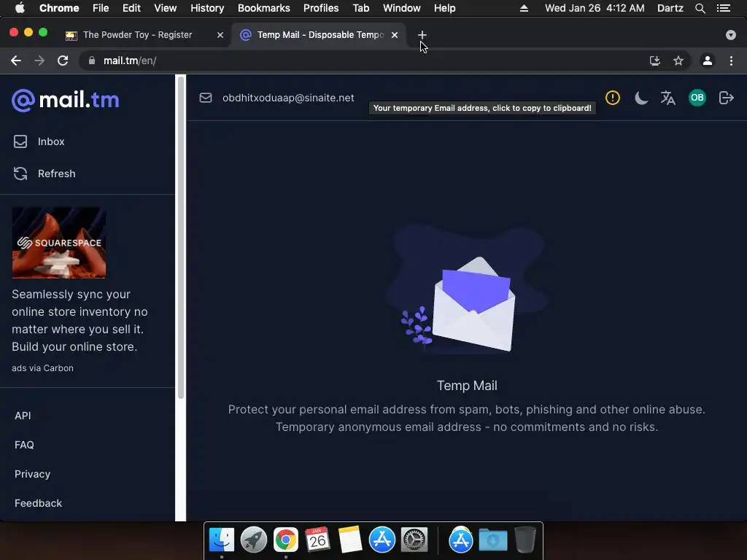
Task: Click the Dartz user name in menu bar
Action: [x=670, y=8]
